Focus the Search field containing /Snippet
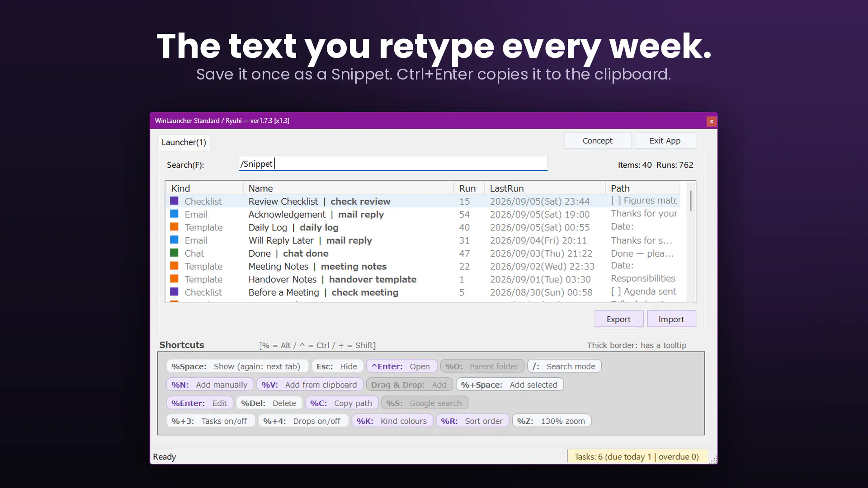This screenshot has width=868, height=488. pos(393,164)
